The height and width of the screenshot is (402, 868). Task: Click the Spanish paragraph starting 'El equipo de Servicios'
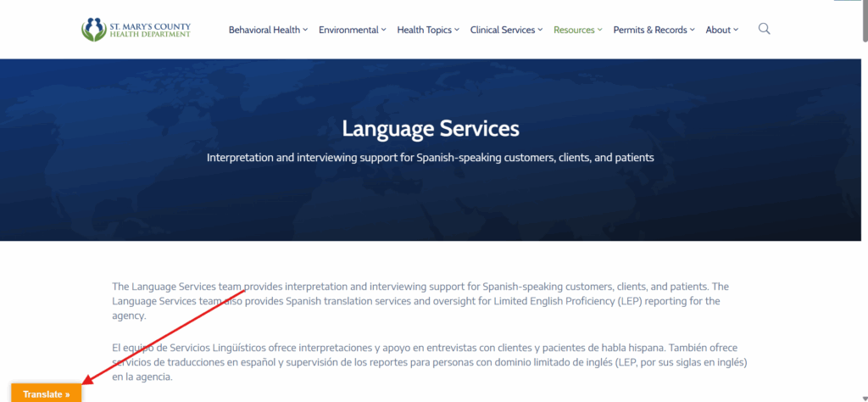click(430, 362)
